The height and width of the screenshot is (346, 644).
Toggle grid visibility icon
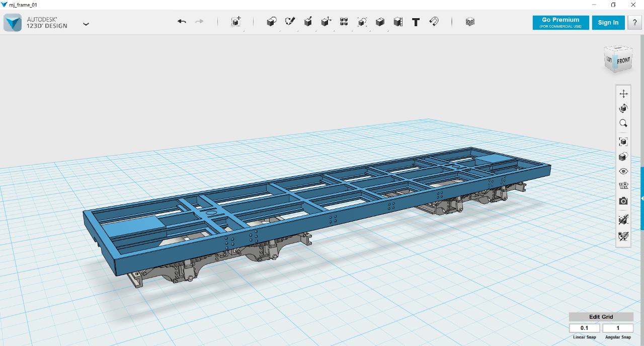tap(623, 186)
